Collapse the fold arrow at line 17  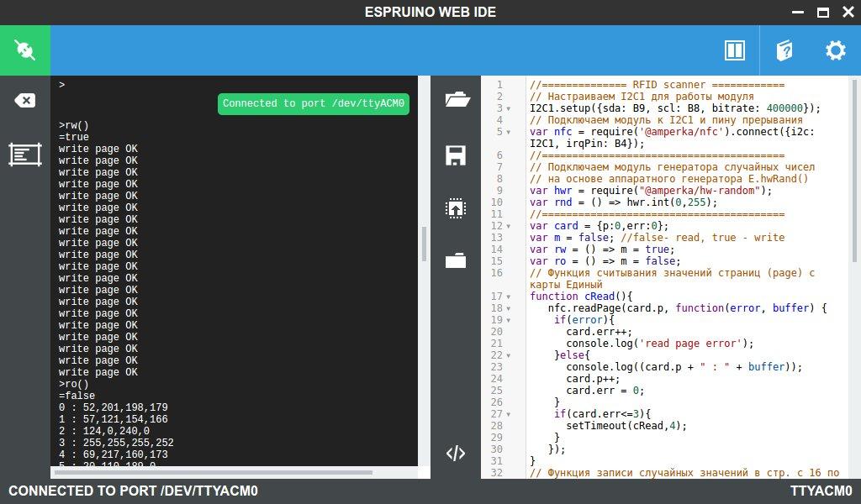pyautogui.click(x=510, y=297)
